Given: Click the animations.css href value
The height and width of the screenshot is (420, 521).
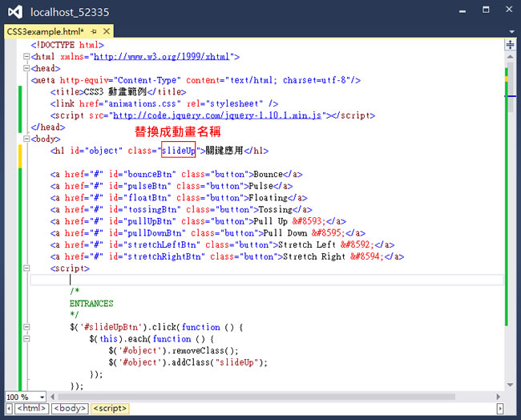Looking at the screenshot, I should click(142, 104).
